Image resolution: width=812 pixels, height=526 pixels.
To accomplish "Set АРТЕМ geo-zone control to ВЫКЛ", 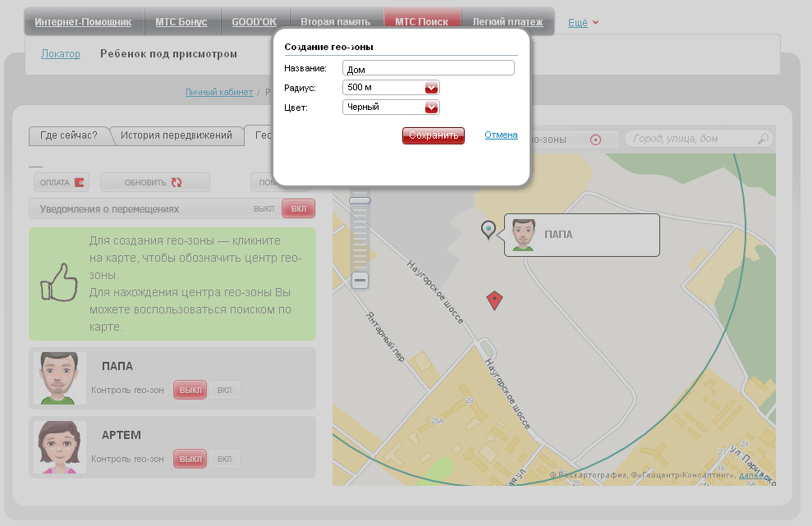I will 190,459.
